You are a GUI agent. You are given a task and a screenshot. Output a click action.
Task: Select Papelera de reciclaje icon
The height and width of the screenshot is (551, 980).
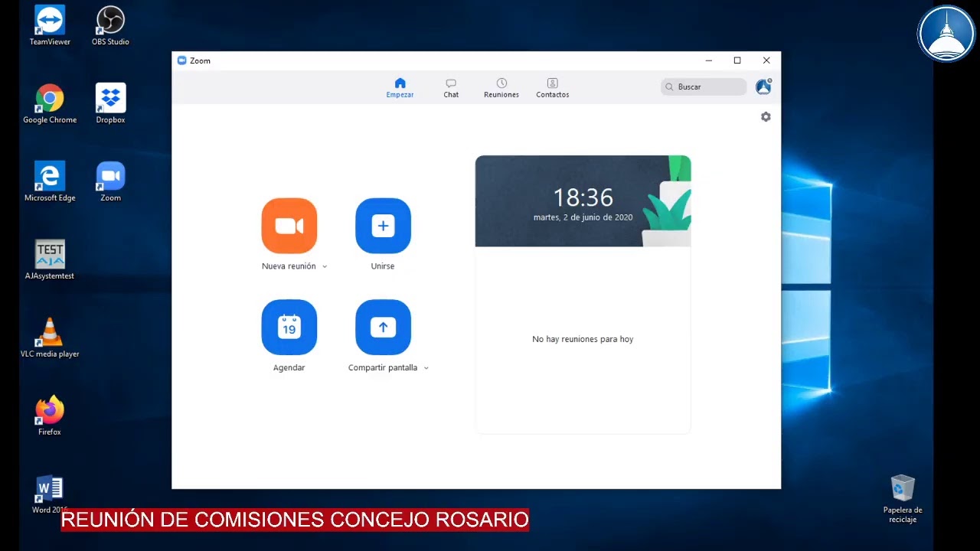click(x=903, y=499)
